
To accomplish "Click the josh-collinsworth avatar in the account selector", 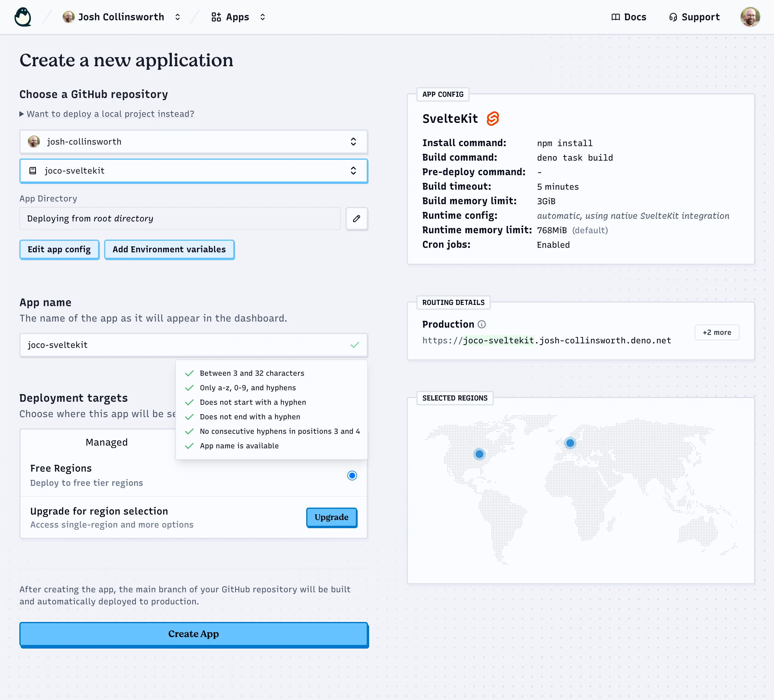I will [34, 142].
